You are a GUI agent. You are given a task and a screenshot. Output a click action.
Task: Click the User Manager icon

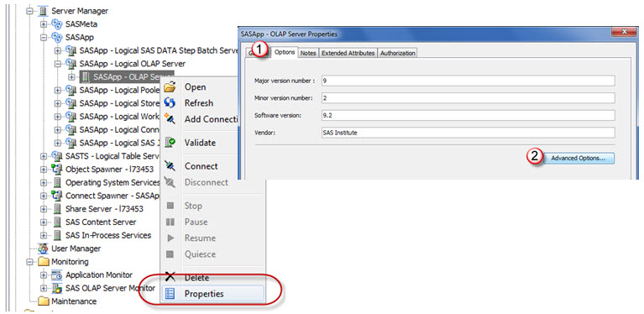point(43,249)
